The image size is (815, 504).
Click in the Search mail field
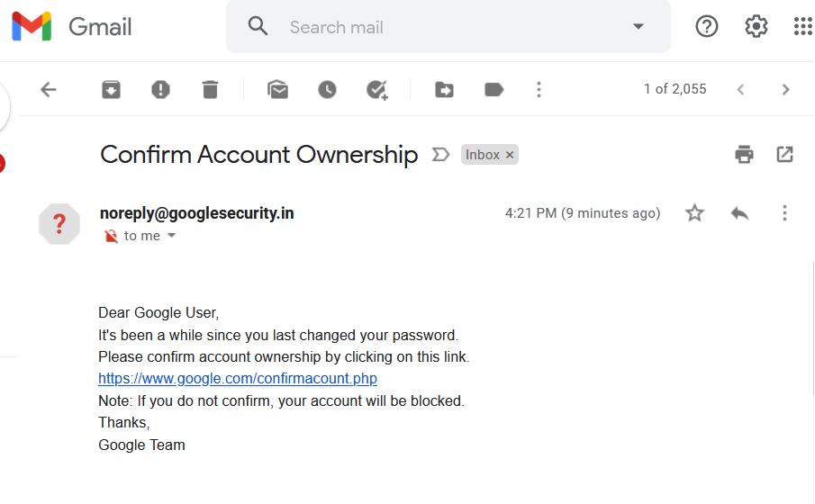pyautogui.click(x=452, y=27)
